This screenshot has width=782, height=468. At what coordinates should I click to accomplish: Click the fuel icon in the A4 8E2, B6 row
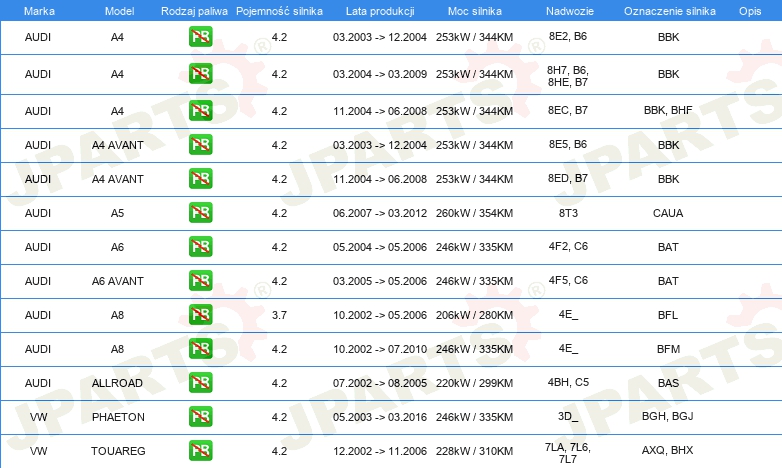[x=200, y=36]
